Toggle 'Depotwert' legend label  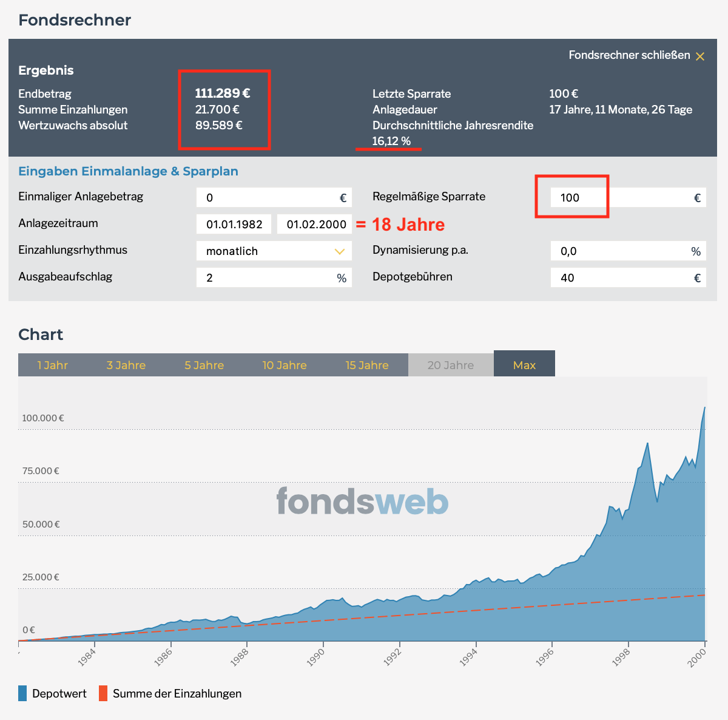[x=59, y=693]
